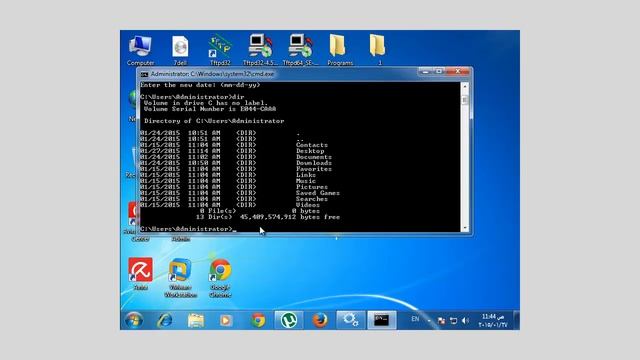Click the volume speaker tray icon
640x360 pixels.
[x=465, y=321]
